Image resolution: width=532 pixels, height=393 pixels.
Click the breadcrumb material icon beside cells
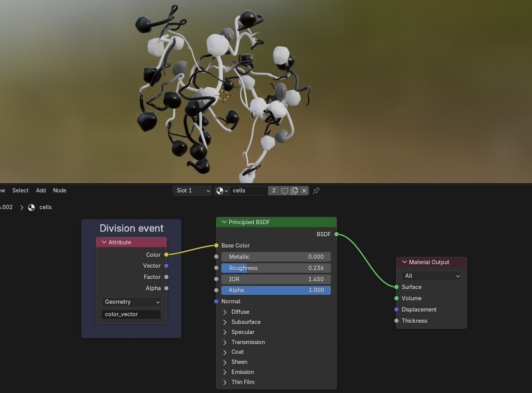click(x=31, y=207)
